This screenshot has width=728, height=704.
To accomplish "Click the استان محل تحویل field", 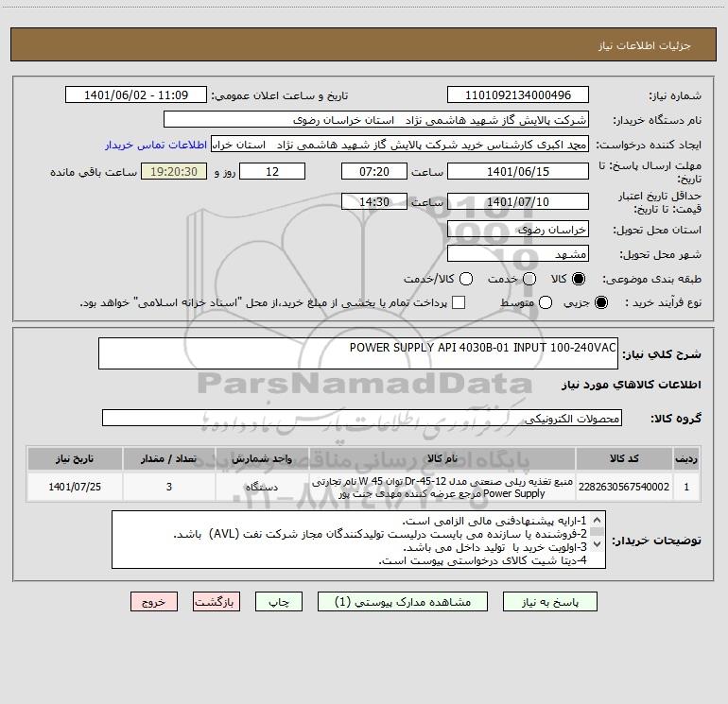I will [x=518, y=230].
